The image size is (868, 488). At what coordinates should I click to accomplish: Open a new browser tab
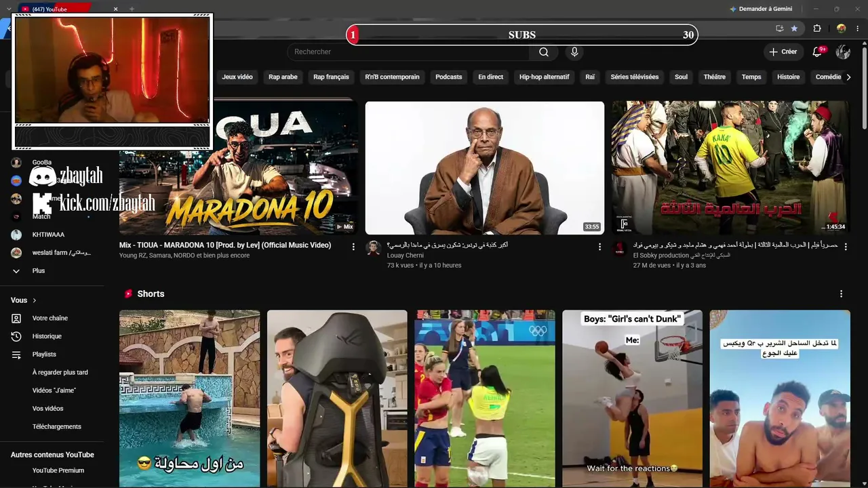point(132,9)
